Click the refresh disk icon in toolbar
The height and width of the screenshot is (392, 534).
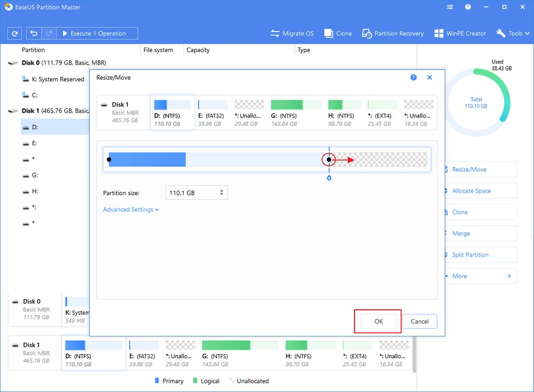(x=14, y=33)
